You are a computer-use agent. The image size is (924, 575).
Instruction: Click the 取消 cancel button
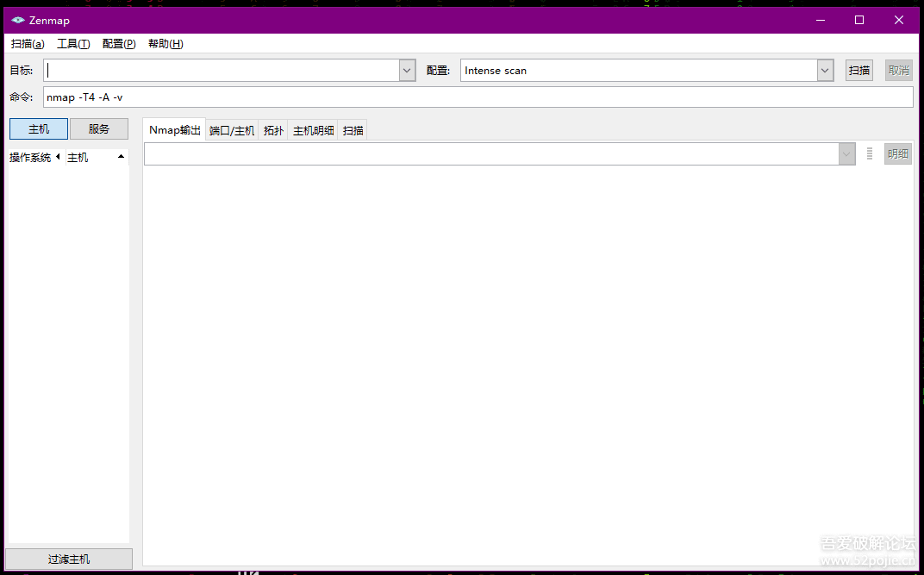pyautogui.click(x=899, y=70)
